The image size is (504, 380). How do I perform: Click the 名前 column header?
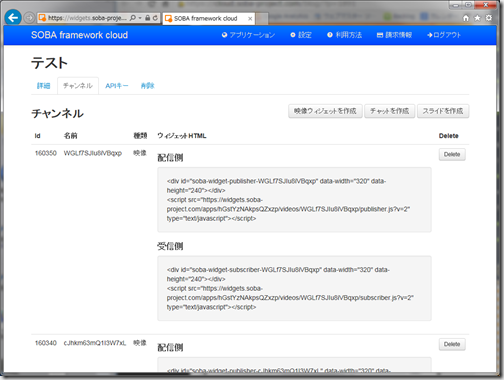(x=70, y=136)
